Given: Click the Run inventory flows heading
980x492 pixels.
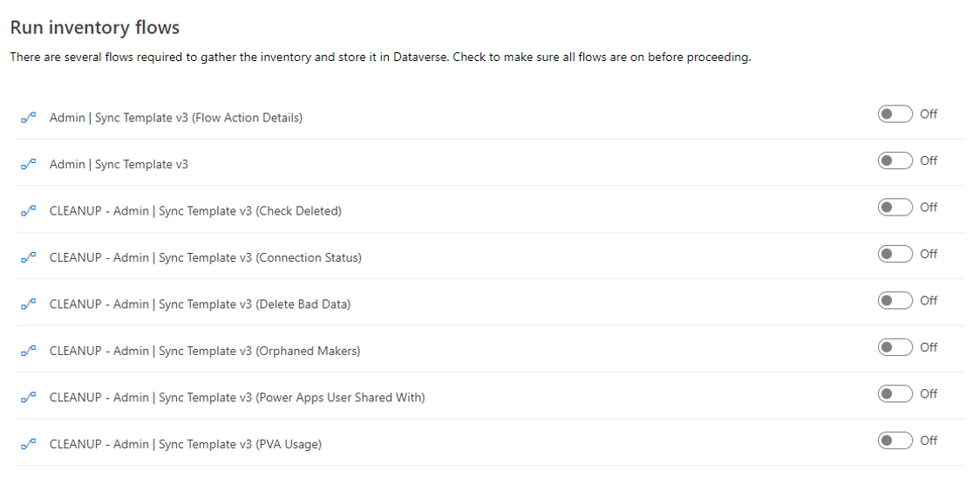Looking at the screenshot, I should tap(95, 28).
